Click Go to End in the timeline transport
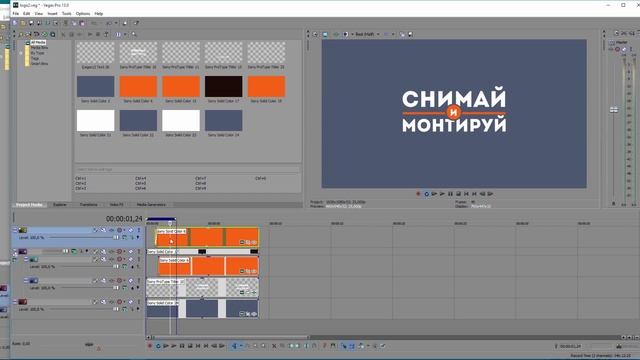This screenshot has width=640, height=360. point(206,346)
